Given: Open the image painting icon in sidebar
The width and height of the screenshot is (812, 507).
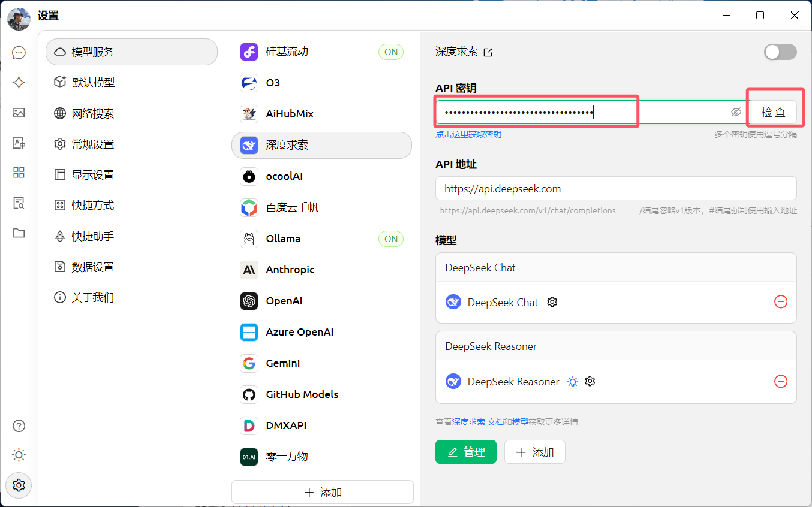Looking at the screenshot, I should (19, 113).
